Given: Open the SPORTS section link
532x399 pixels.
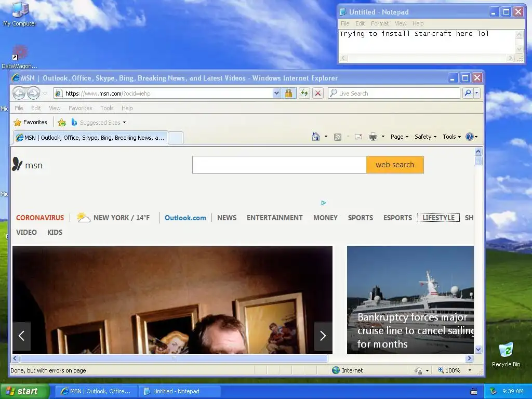Looking at the screenshot, I should pos(361,218).
